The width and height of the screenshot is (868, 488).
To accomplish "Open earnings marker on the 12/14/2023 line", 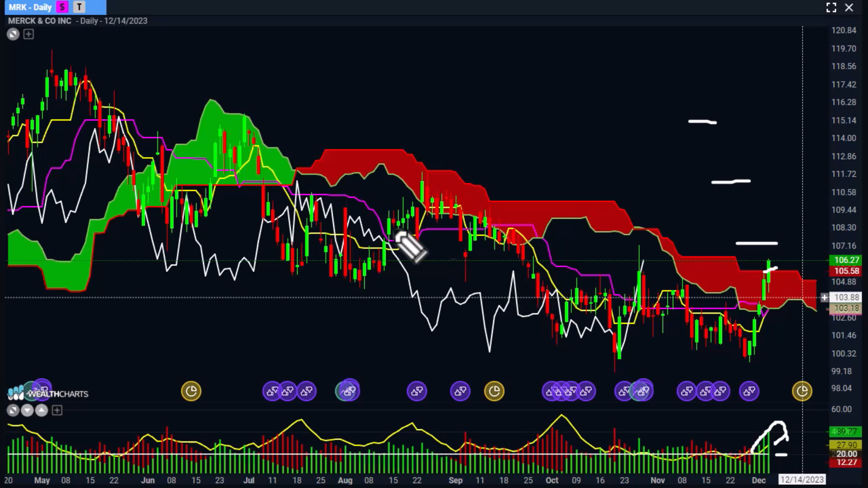I will (x=802, y=391).
